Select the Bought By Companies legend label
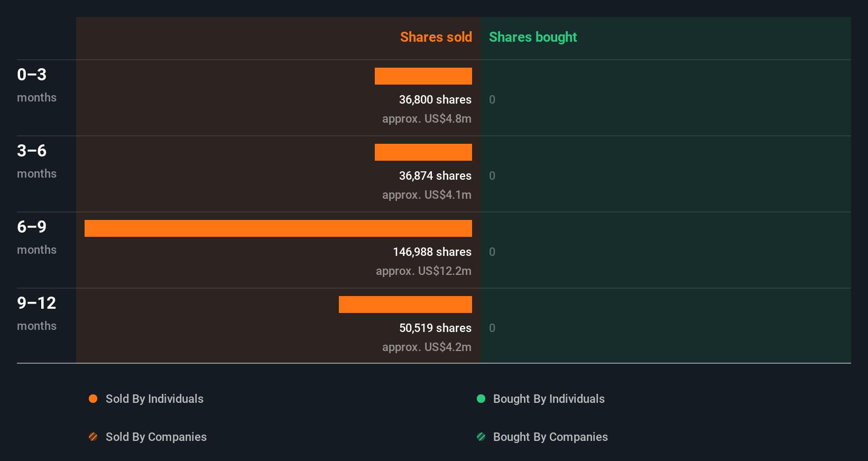This screenshot has height=461, width=868. (x=550, y=437)
